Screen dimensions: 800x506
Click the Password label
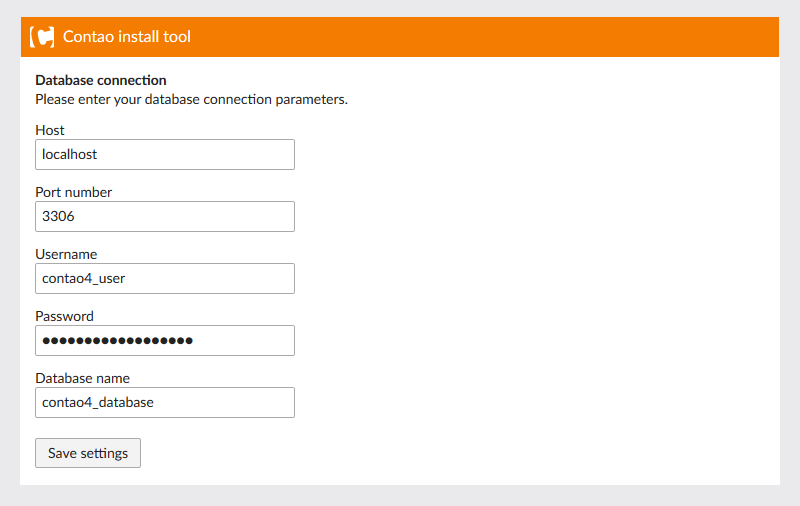(64, 316)
